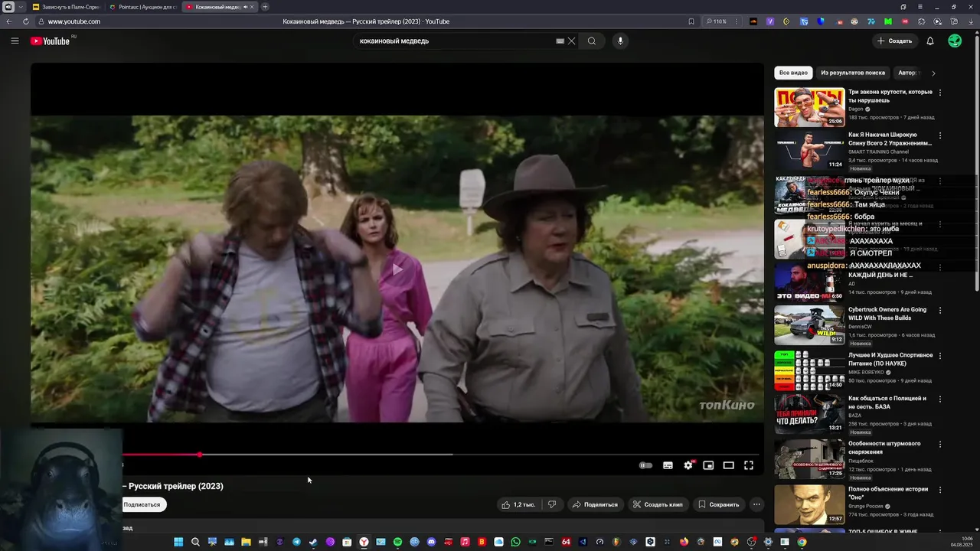Open the on-screen keyboard in search box
The height and width of the screenshot is (551, 980).
[560, 41]
